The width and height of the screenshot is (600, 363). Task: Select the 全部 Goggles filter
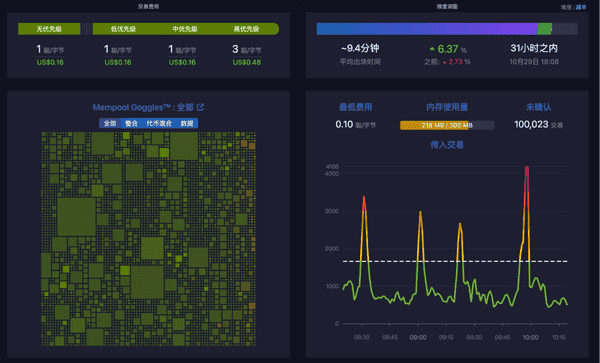[110, 123]
